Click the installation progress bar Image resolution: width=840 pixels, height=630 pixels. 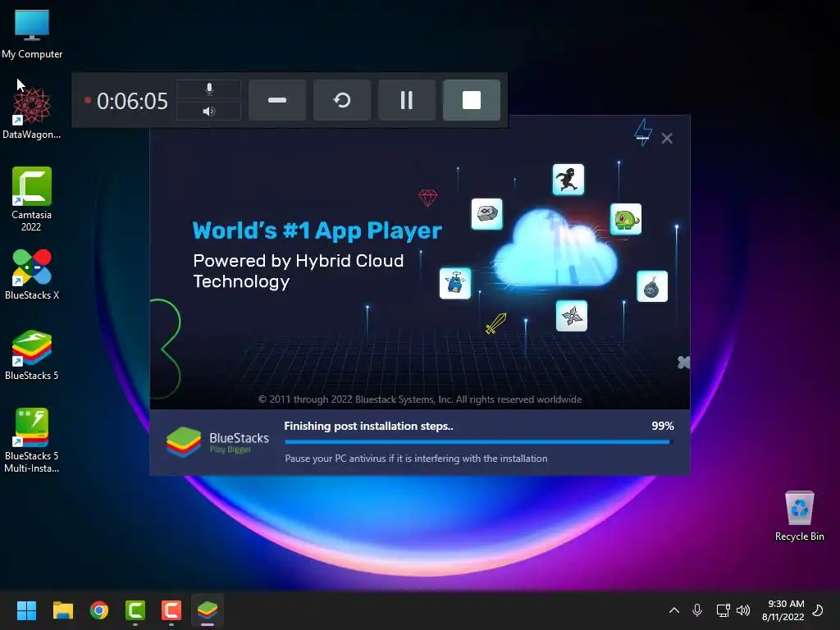[x=479, y=442]
